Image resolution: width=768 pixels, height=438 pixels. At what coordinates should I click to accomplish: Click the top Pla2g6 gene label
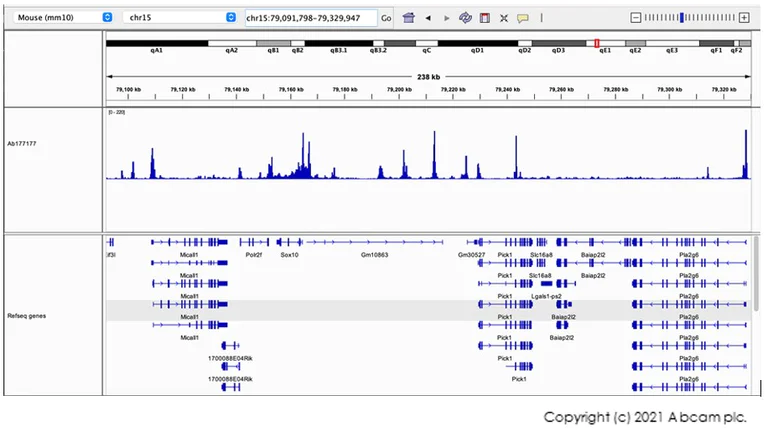[x=689, y=255]
